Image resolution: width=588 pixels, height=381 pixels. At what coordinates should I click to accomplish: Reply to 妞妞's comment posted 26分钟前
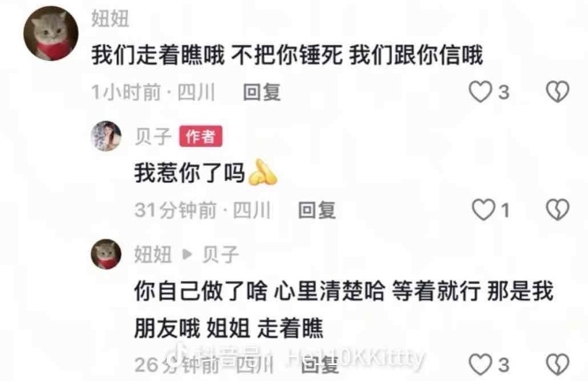tap(320, 365)
